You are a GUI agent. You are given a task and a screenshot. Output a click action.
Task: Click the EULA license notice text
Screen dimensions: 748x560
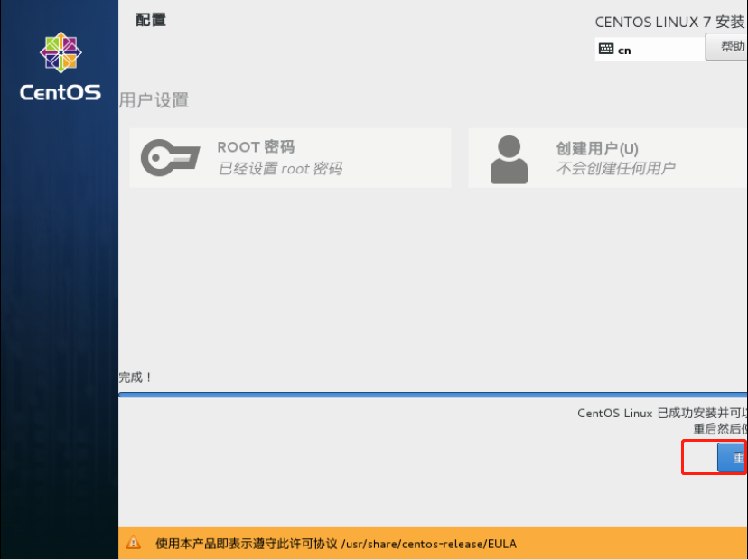(336, 544)
